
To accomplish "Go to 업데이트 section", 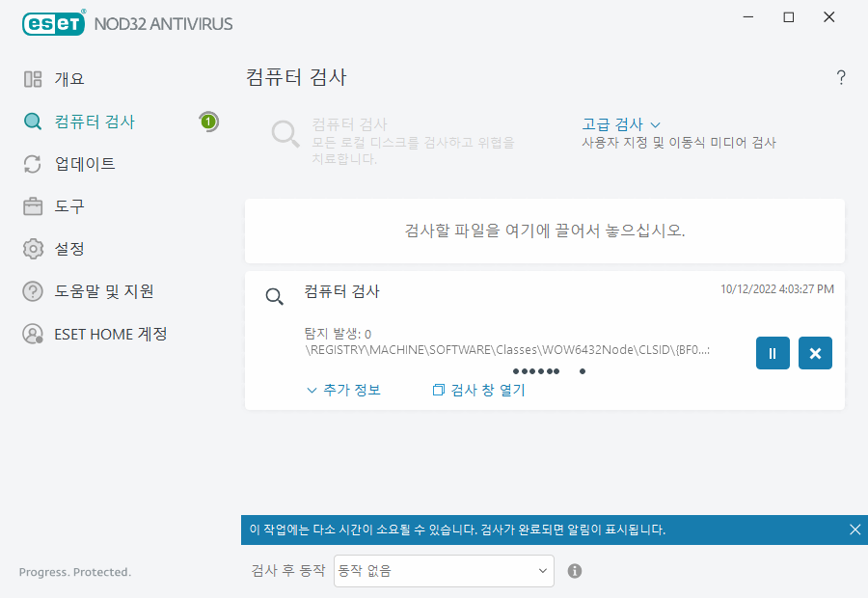I will (x=84, y=164).
